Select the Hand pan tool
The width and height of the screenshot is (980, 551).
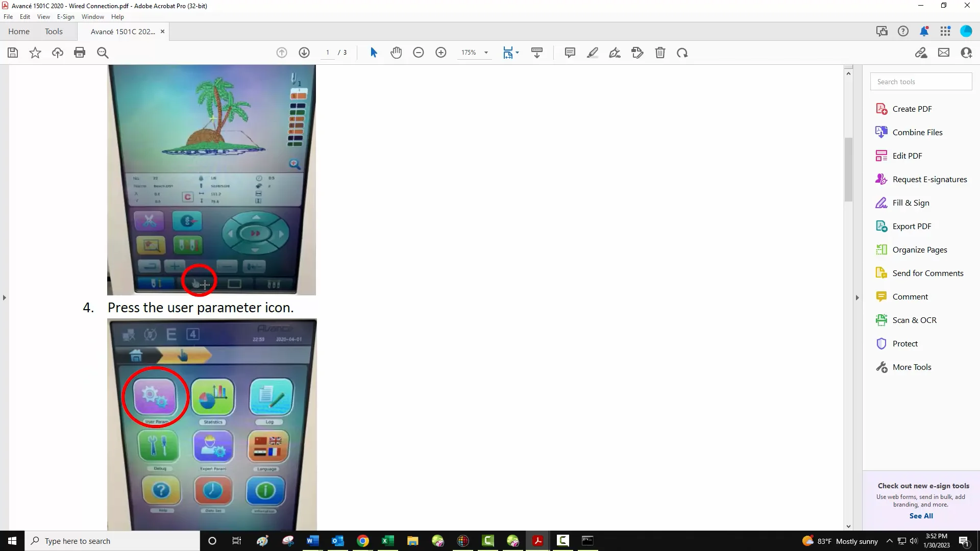pos(396,53)
